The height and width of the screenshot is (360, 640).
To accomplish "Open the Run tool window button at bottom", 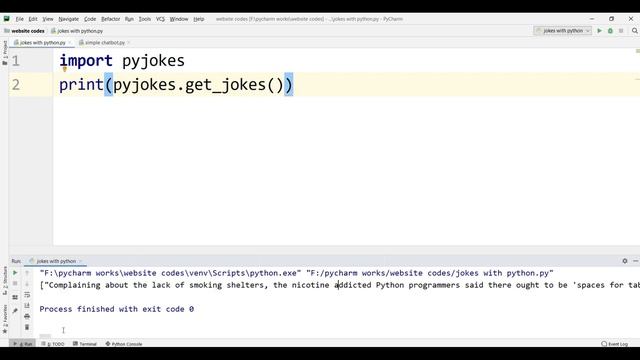I will pos(22,344).
